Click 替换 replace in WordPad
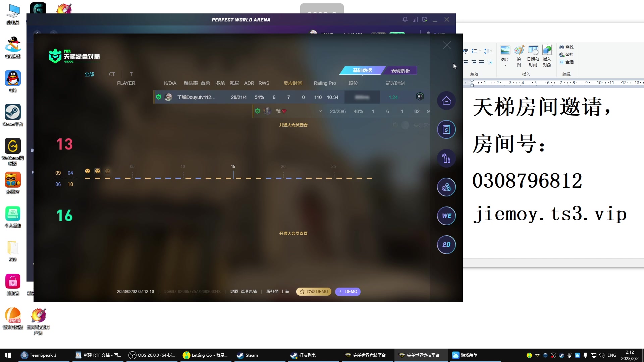The image size is (644, 362). pos(566,55)
